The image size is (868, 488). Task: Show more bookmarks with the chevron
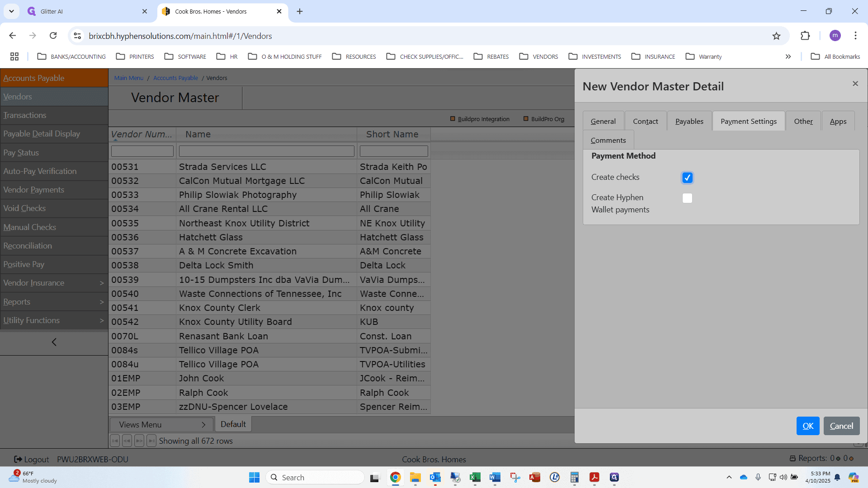788,56
